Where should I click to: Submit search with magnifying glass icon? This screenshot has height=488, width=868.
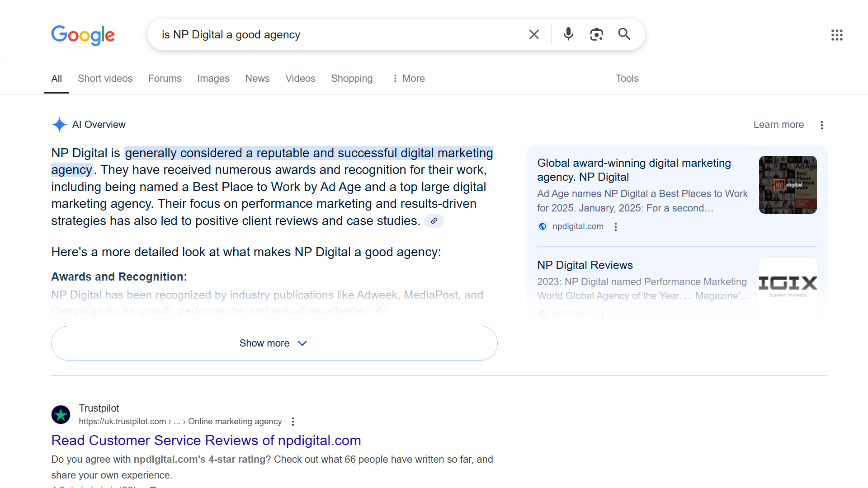(624, 34)
